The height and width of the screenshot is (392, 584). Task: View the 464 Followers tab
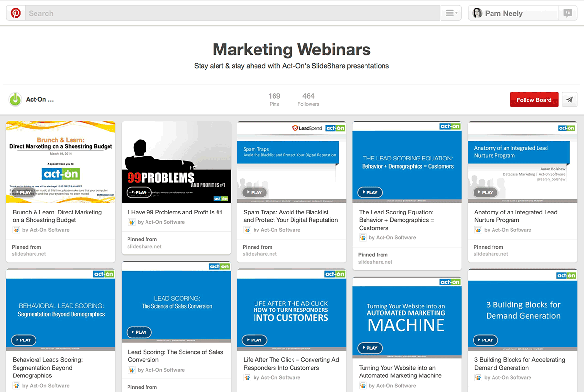pyautogui.click(x=308, y=99)
